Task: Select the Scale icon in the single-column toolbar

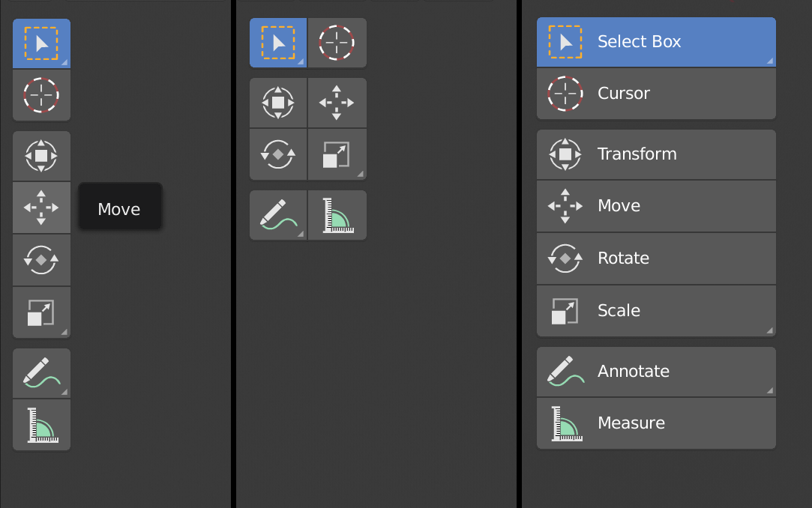Action: [x=42, y=312]
